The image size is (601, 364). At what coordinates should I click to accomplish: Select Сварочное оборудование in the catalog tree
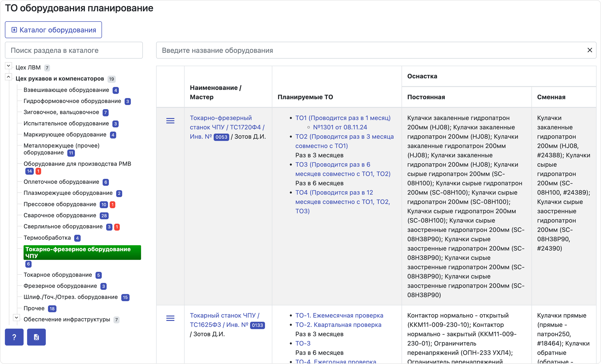pos(60,215)
